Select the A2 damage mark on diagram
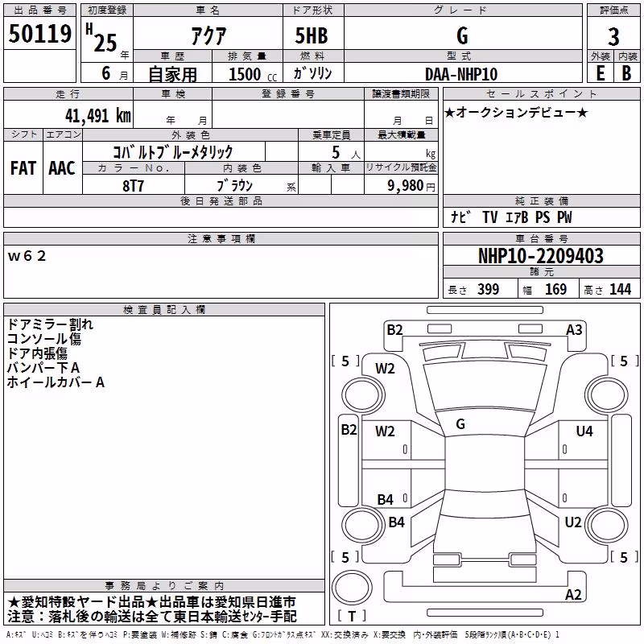Viewport: 644px width, 644px height. (573, 594)
